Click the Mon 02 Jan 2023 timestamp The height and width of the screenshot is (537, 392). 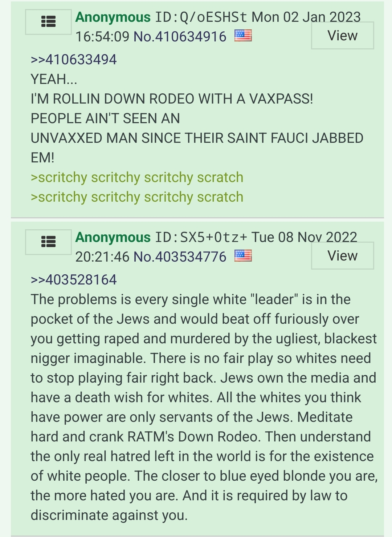[306, 17]
